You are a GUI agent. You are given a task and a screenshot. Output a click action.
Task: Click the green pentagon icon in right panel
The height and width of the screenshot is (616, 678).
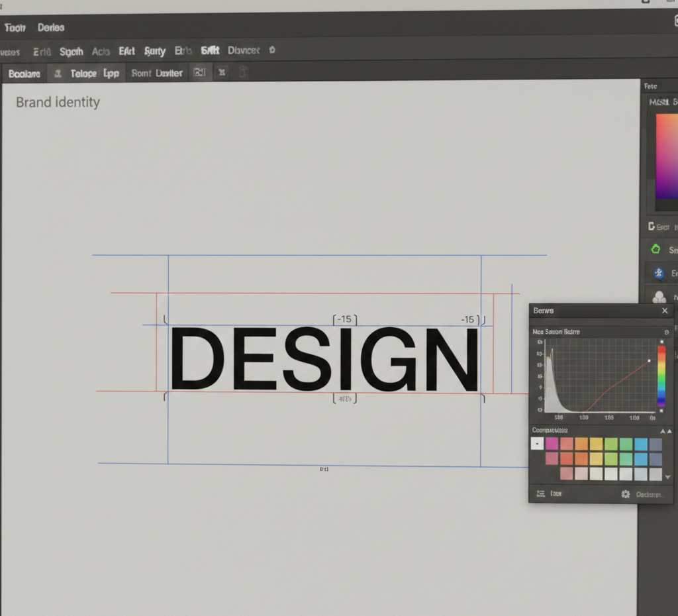coord(656,249)
